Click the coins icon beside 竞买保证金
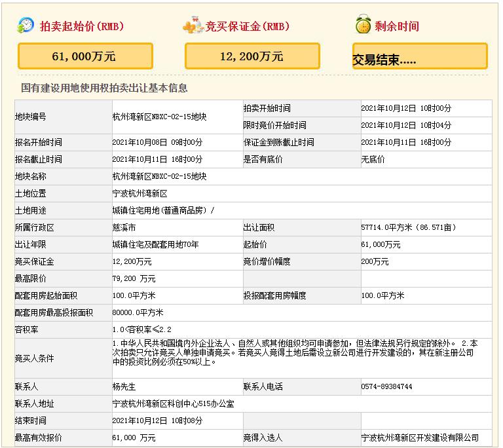The height and width of the screenshot is (448, 503). (193, 25)
